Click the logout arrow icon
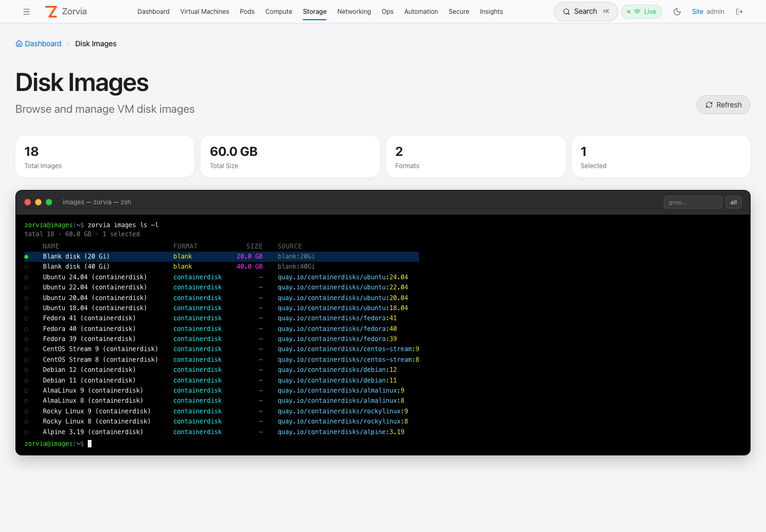 (739, 12)
